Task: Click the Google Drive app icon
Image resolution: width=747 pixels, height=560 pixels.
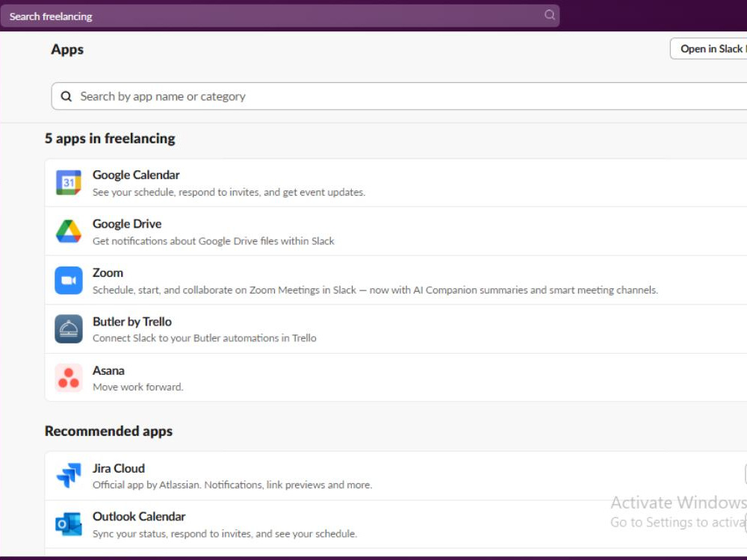Action: tap(69, 231)
